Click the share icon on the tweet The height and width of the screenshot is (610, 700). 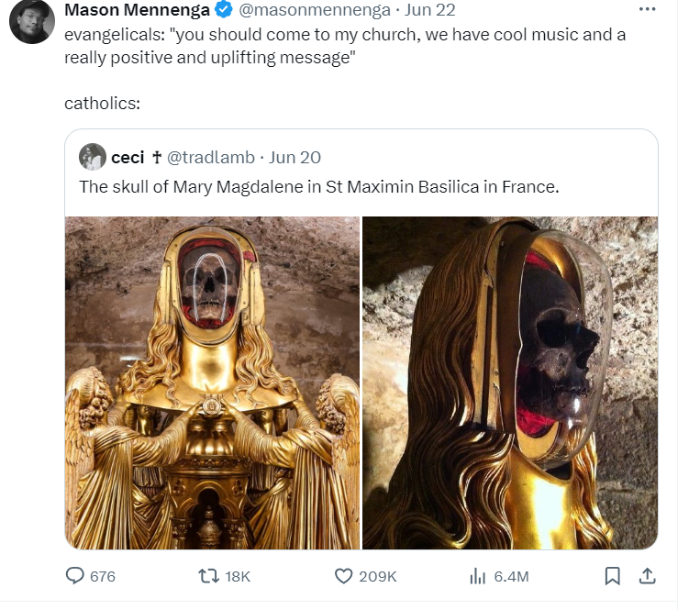tap(647, 576)
